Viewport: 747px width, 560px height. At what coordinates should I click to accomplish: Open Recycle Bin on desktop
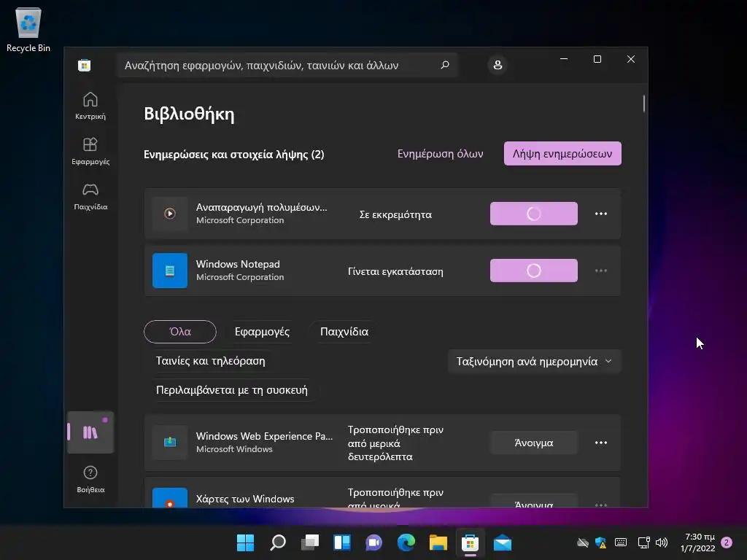pos(28,29)
